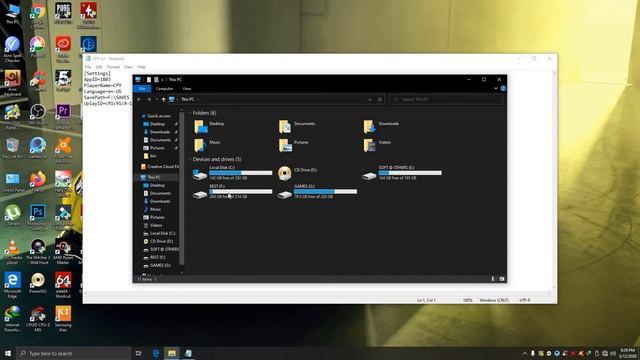
Task: Refresh the This PC view
Action: (380, 99)
